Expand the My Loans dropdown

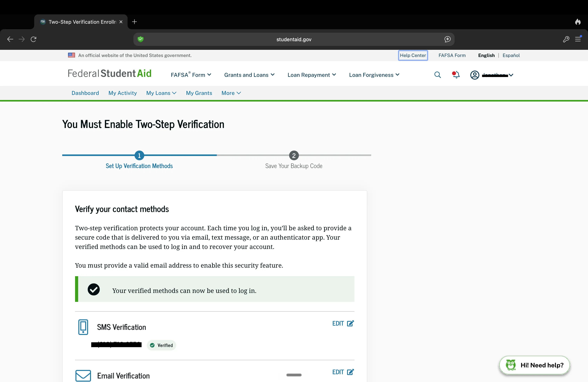[161, 93]
